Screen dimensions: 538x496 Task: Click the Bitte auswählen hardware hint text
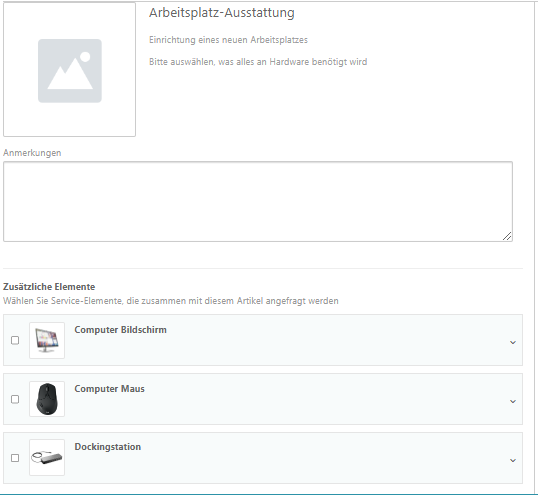click(x=258, y=62)
